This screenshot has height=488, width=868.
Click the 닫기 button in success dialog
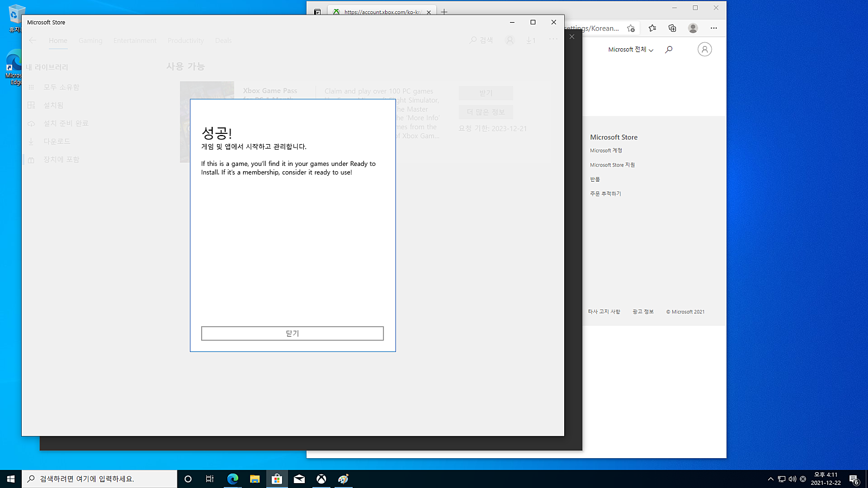pos(292,333)
